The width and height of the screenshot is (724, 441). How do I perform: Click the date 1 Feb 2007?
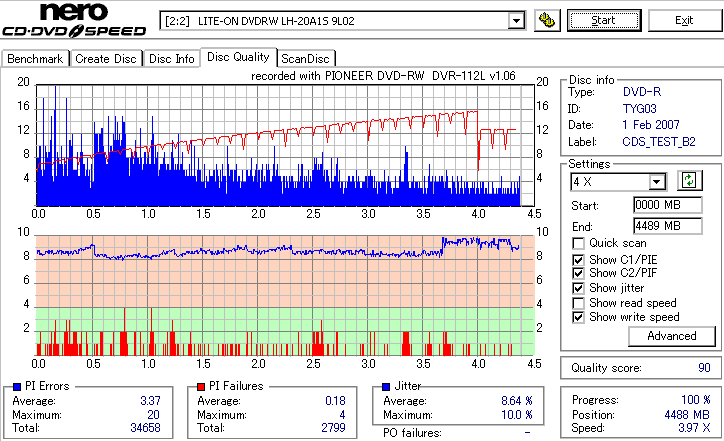tap(651, 125)
